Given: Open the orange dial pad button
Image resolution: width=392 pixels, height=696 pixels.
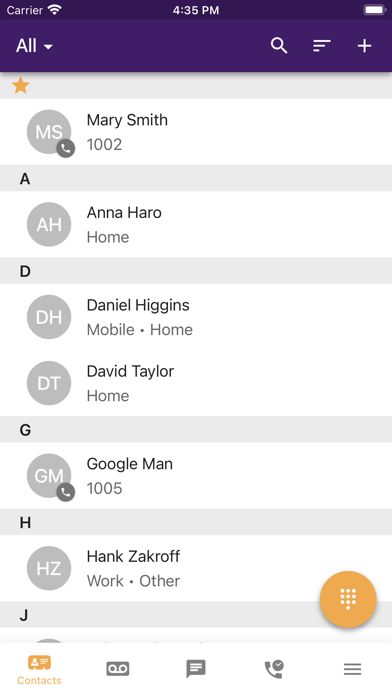Looking at the screenshot, I should (x=348, y=599).
